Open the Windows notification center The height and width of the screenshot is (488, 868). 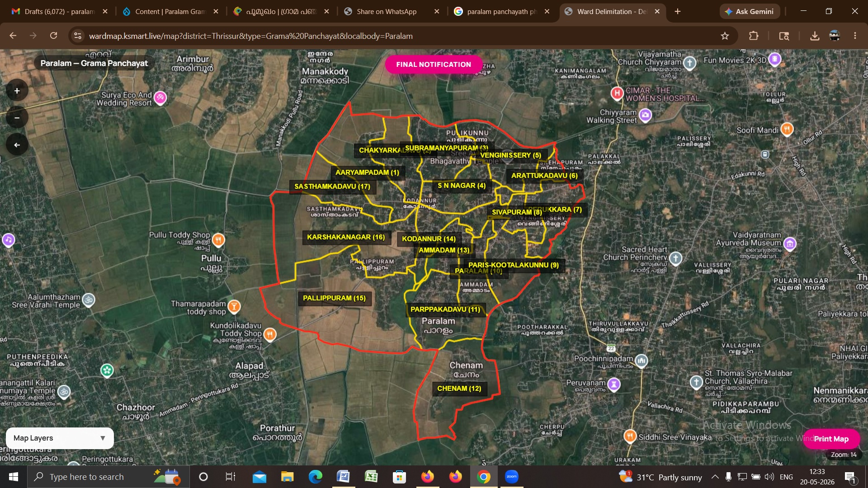tap(850, 477)
